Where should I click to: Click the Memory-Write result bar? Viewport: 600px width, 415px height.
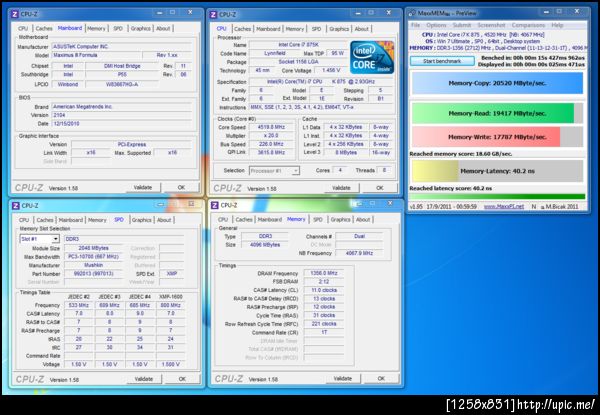pyautogui.click(x=497, y=137)
